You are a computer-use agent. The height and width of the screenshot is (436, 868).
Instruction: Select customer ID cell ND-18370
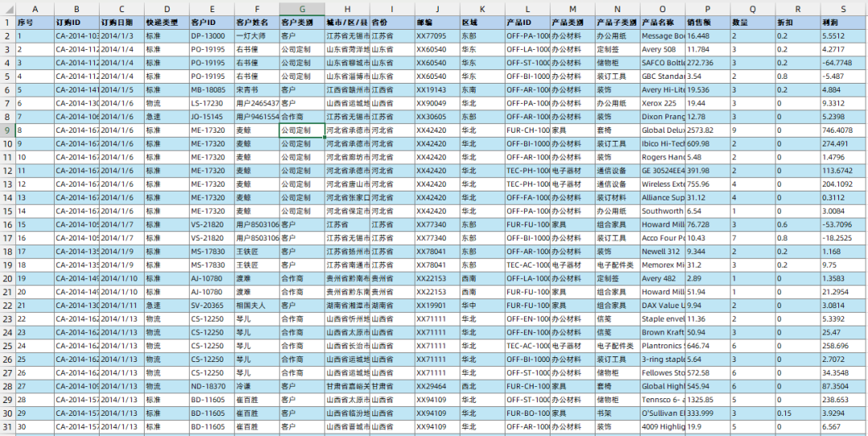(211, 386)
